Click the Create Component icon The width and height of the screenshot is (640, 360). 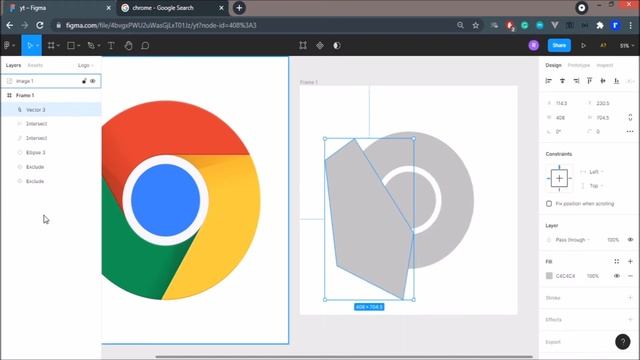point(320,45)
